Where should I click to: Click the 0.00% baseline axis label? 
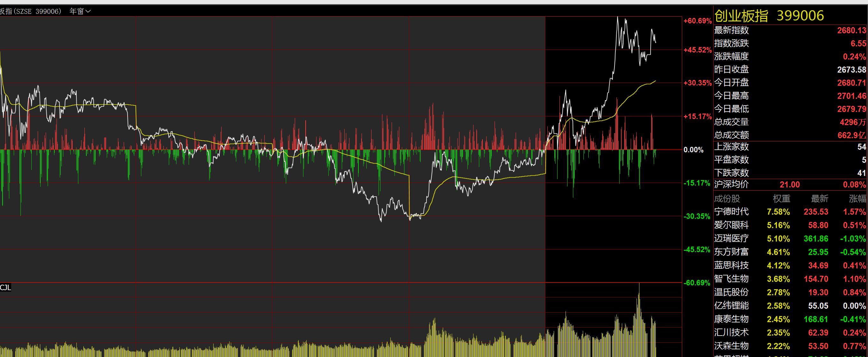(x=693, y=150)
